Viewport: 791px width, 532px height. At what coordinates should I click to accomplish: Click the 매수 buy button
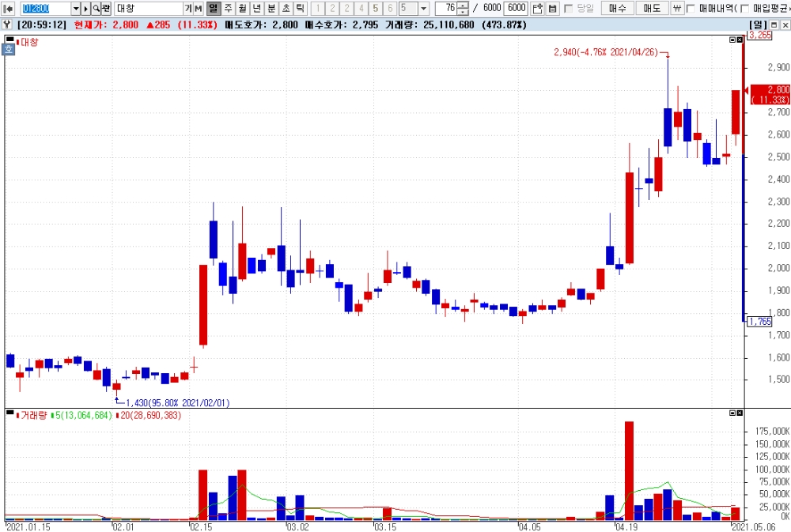[618, 8]
